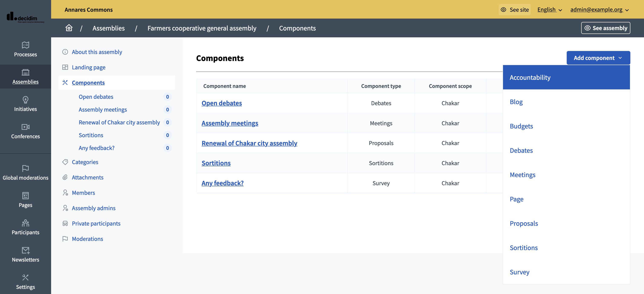The height and width of the screenshot is (294, 644).
Task: Open Initiatives from the left sidebar icon
Action: coord(25,100)
